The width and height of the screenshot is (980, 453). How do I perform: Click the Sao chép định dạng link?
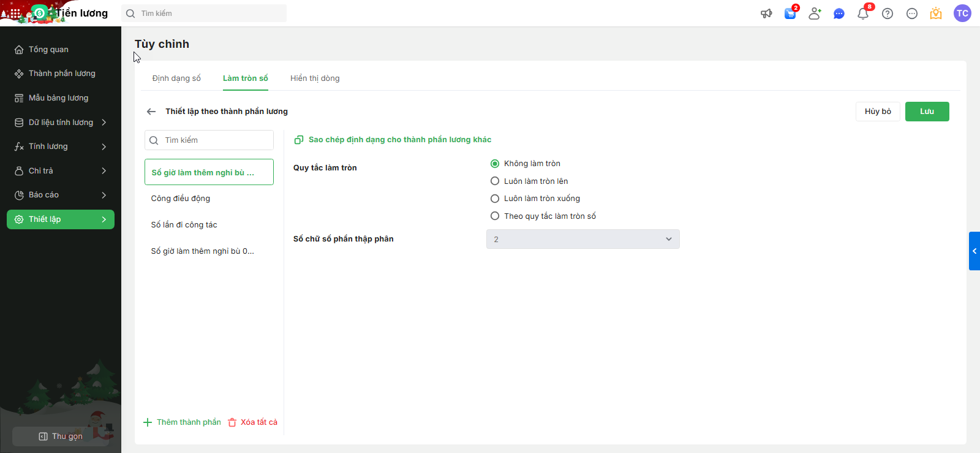[x=399, y=140]
